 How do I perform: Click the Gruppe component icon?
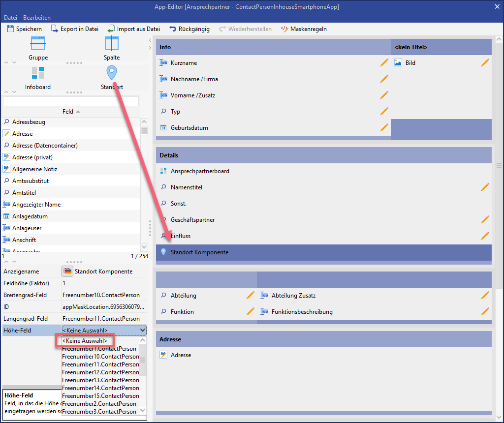(38, 44)
